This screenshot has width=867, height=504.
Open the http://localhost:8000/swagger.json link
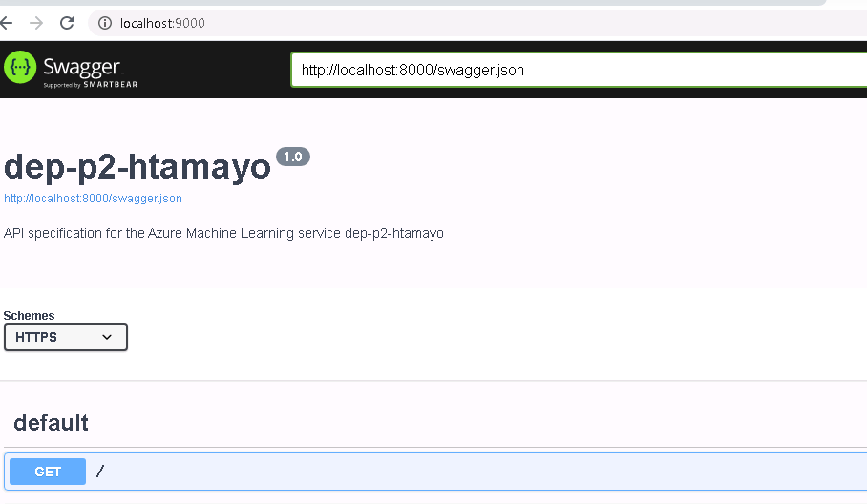93,199
